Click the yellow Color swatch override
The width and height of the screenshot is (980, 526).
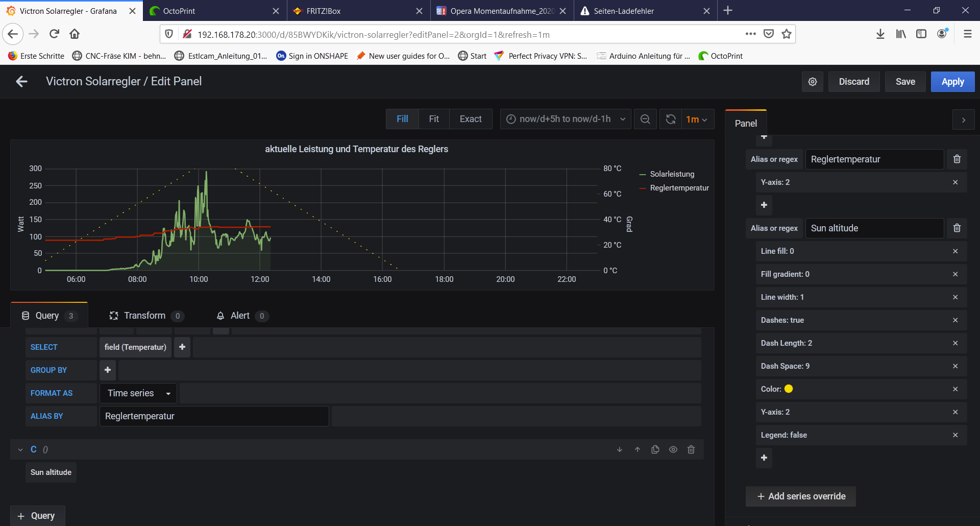[x=789, y=389]
